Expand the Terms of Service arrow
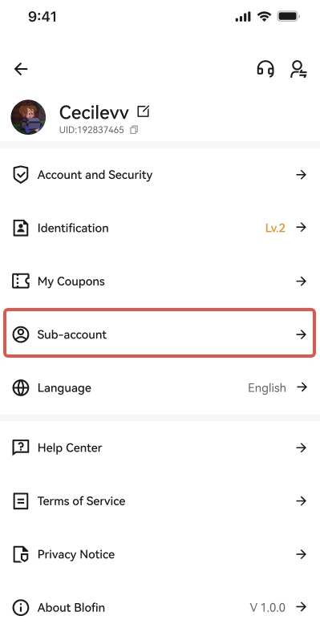Image resolution: width=320 pixels, height=644 pixels. point(302,501)
